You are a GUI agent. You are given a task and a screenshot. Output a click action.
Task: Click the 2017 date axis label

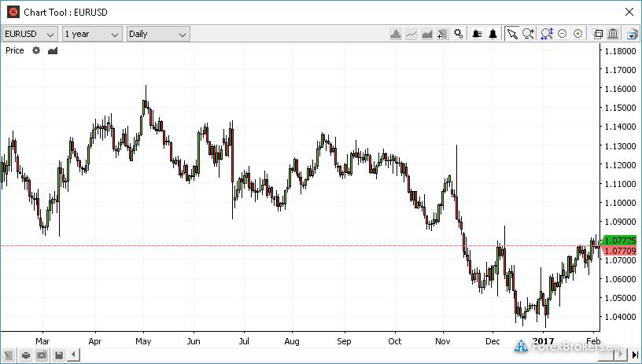543,341
